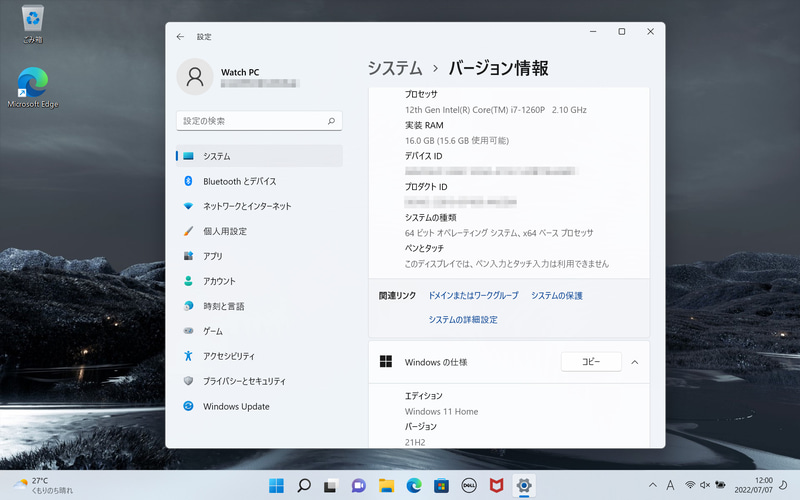
Task: Open the clock and date 2022/07/07
Action: click(753, 485)
